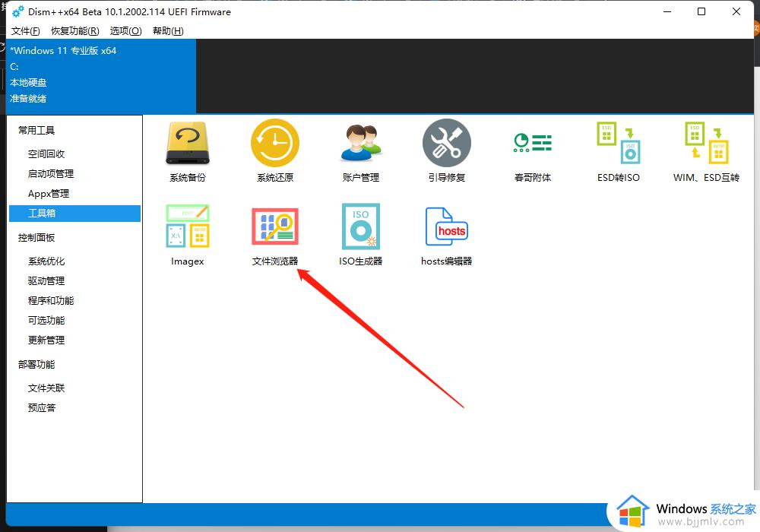Start the 引导修复 boot repair tool
The height and width of the screenshot is (532, 760).
[x=446, y=143]
